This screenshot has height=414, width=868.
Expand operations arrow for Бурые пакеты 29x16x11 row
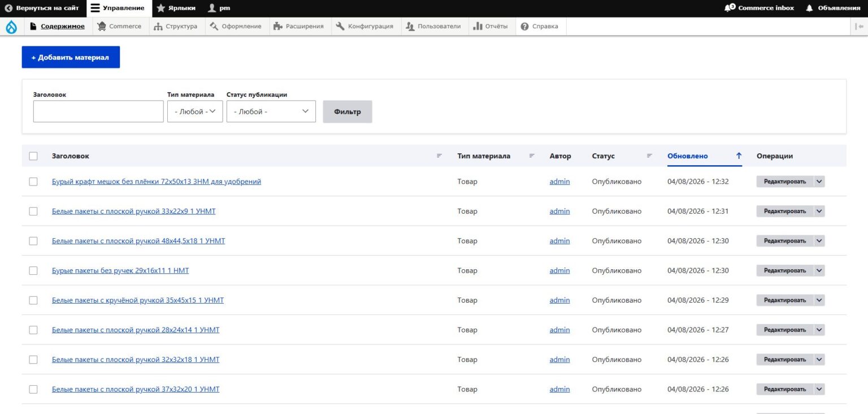point(819,270)
